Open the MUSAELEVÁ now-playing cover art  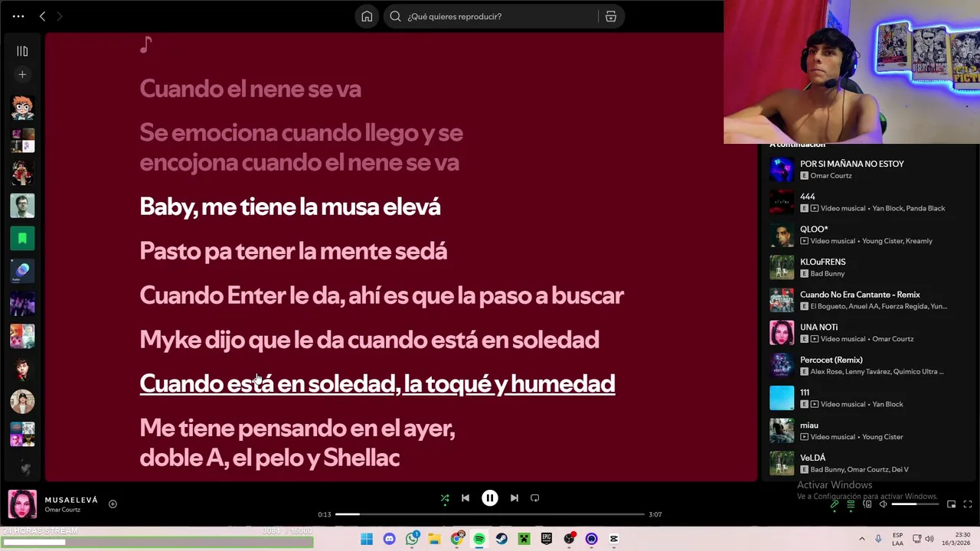[x=22, y=504]
